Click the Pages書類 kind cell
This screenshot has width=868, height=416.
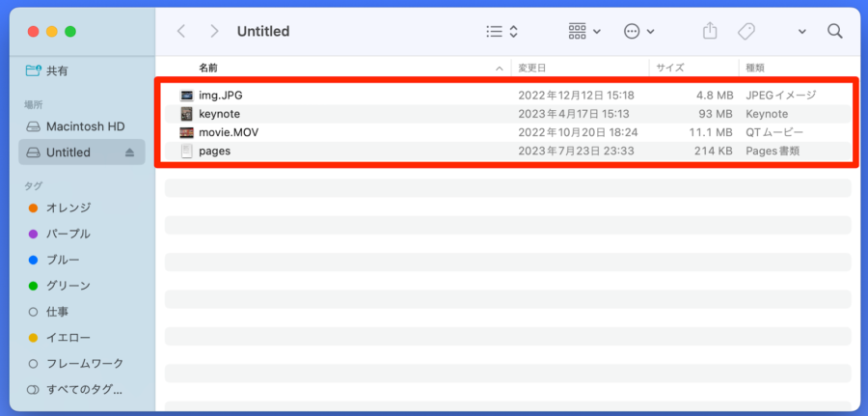773,151
